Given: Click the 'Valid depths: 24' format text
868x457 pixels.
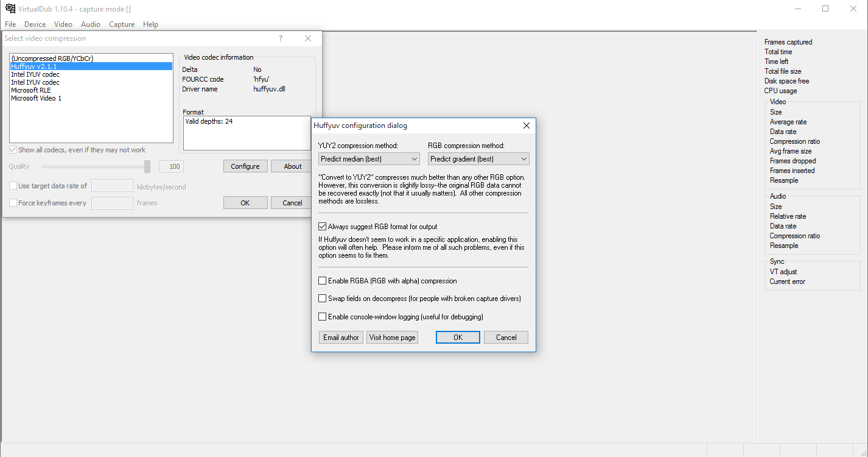Looking at the screenshot, I should (x=209, y=121).
